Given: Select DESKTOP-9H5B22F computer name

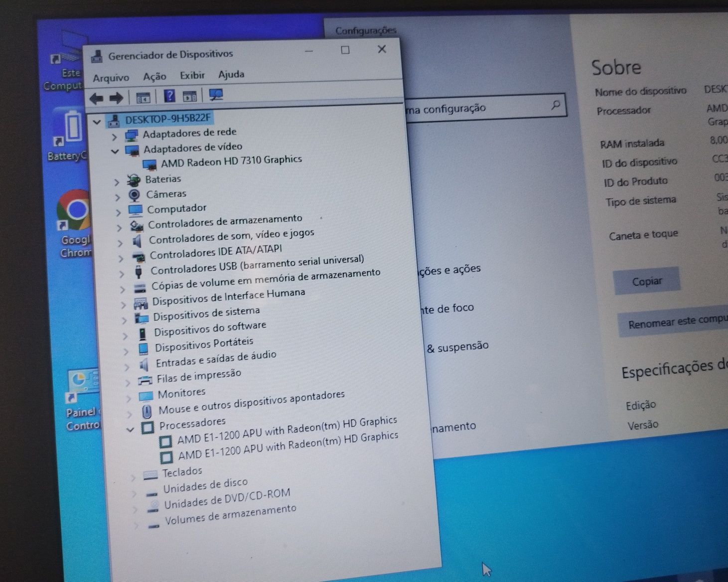Looking at the screenshot, I should [168, 119].
